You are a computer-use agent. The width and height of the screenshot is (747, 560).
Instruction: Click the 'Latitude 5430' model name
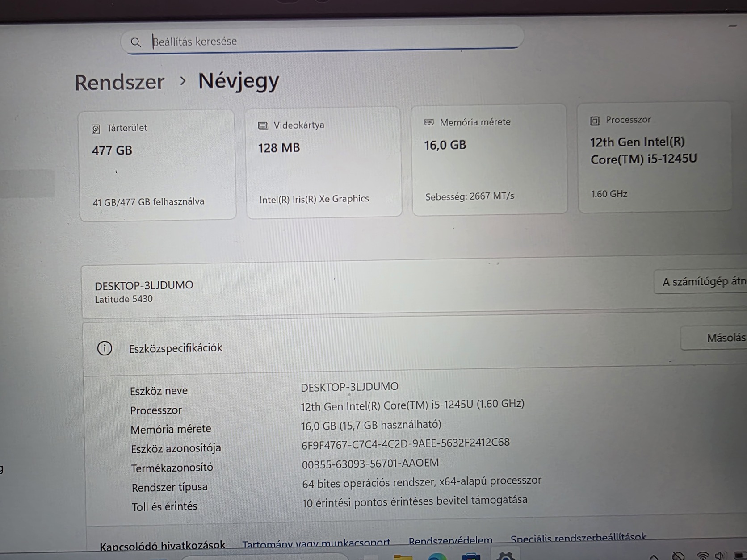(x=123, y=299)
